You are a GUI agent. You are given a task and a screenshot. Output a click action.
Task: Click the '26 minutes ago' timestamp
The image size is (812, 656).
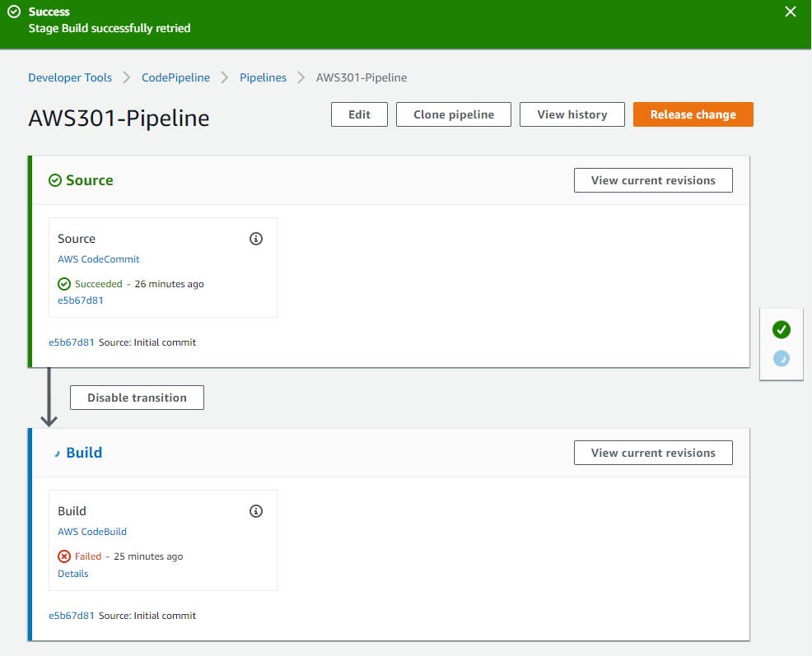click(170, 284)
